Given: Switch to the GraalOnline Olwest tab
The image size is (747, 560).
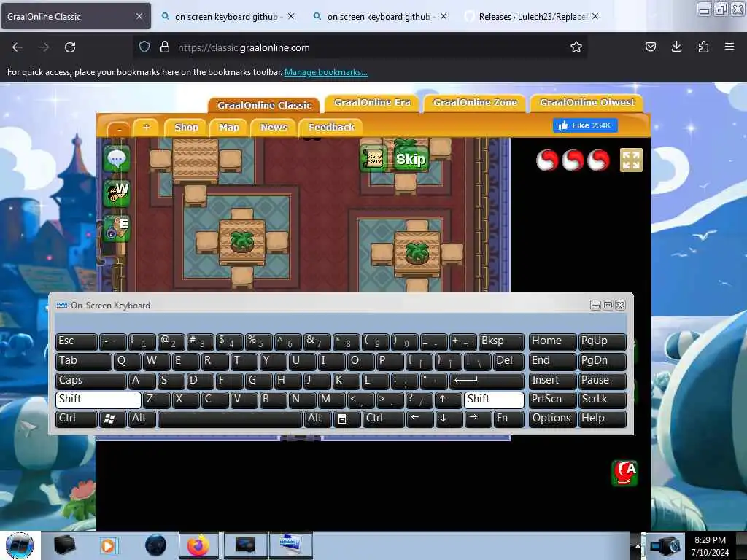Looking at the screenshot, I should tap(587, 102).
